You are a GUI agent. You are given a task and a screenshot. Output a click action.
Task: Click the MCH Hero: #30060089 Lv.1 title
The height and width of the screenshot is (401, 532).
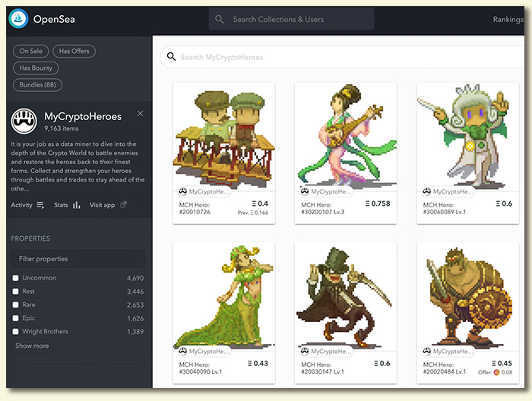[445, 208]
